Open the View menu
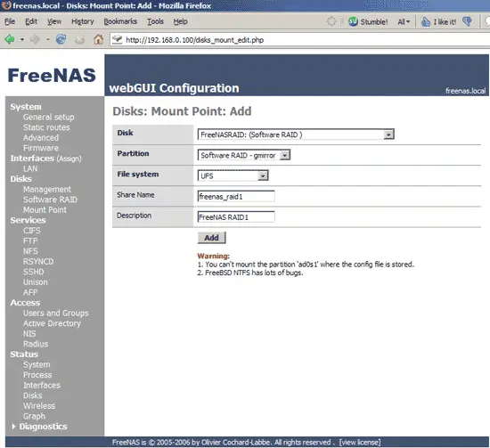This screenshot has width=490, height=448. [54, 21]
